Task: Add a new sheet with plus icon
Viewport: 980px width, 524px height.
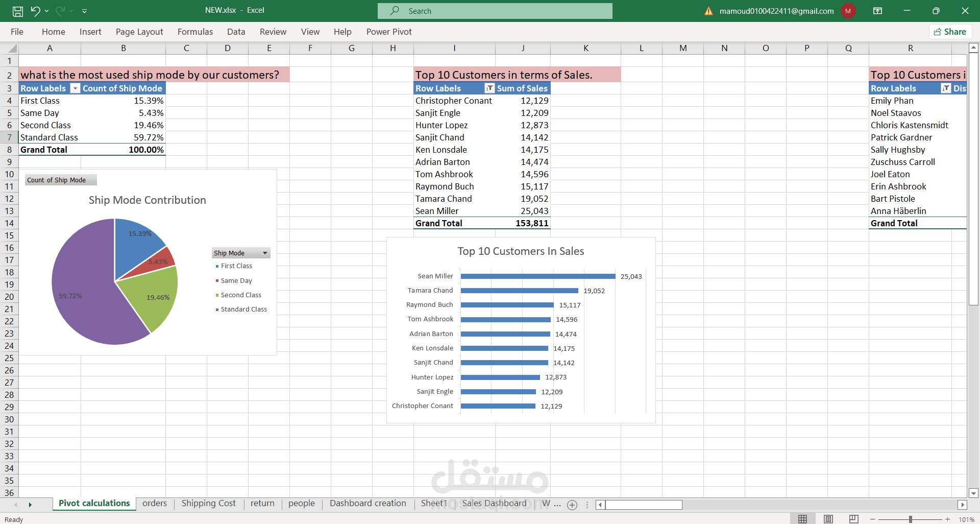Action: coord(572,505)
